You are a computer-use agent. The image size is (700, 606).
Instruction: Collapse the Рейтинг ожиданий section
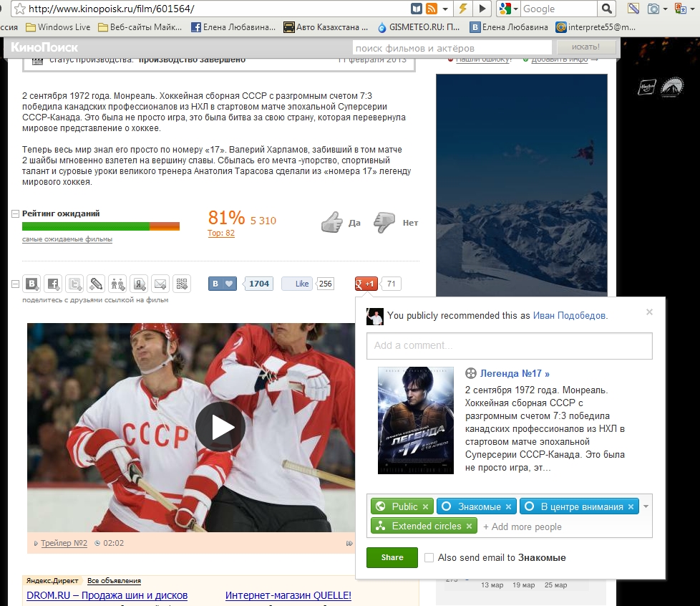15,213
